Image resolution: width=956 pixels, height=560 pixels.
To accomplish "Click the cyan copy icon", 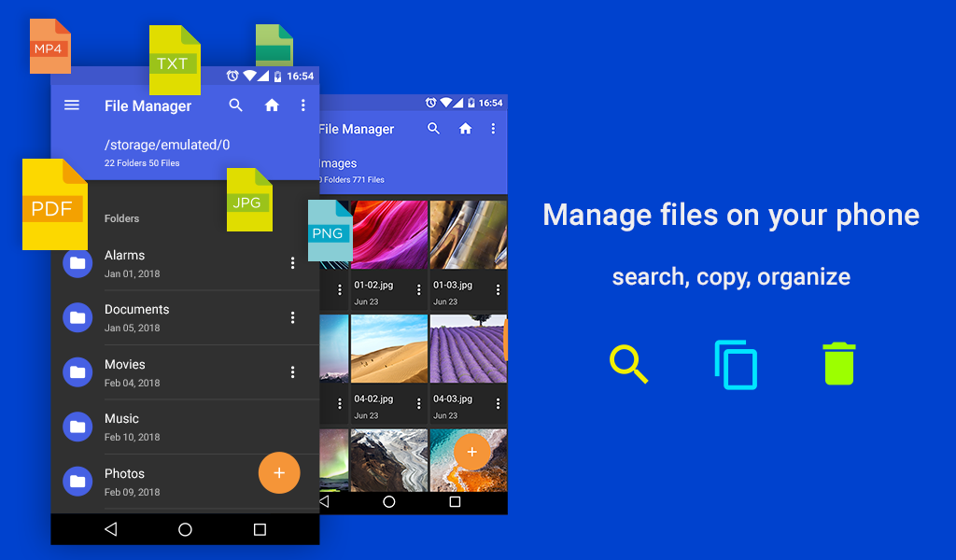I will point(736,364).
